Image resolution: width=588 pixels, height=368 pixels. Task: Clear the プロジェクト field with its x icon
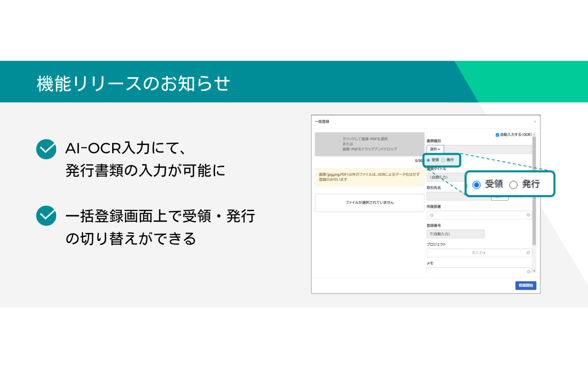[x=528, y=253]
